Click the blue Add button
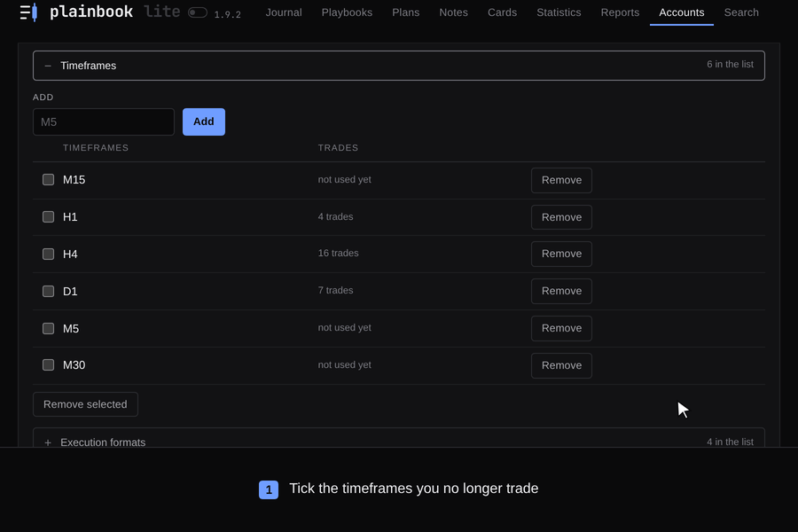798x532 pixels. (x=204, y=121)
